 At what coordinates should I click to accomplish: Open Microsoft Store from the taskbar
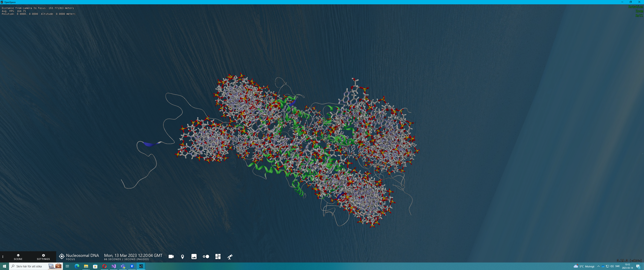tap(95, 266)
